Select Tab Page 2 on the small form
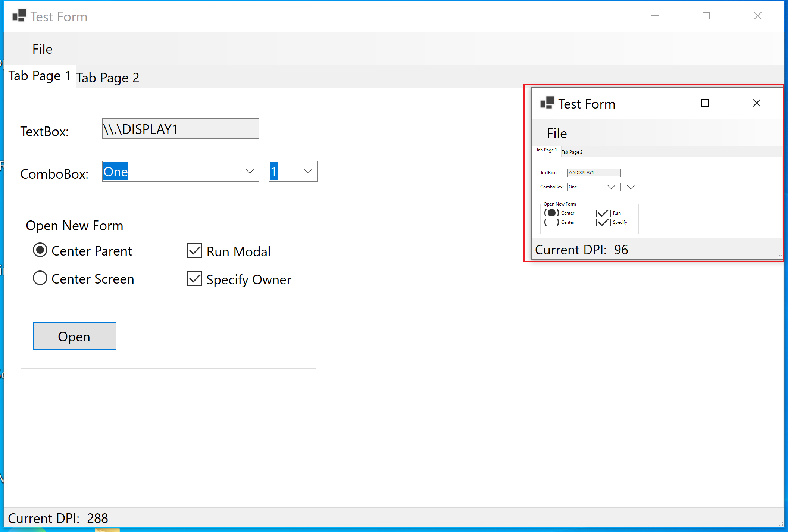 (x=572, y=152)
